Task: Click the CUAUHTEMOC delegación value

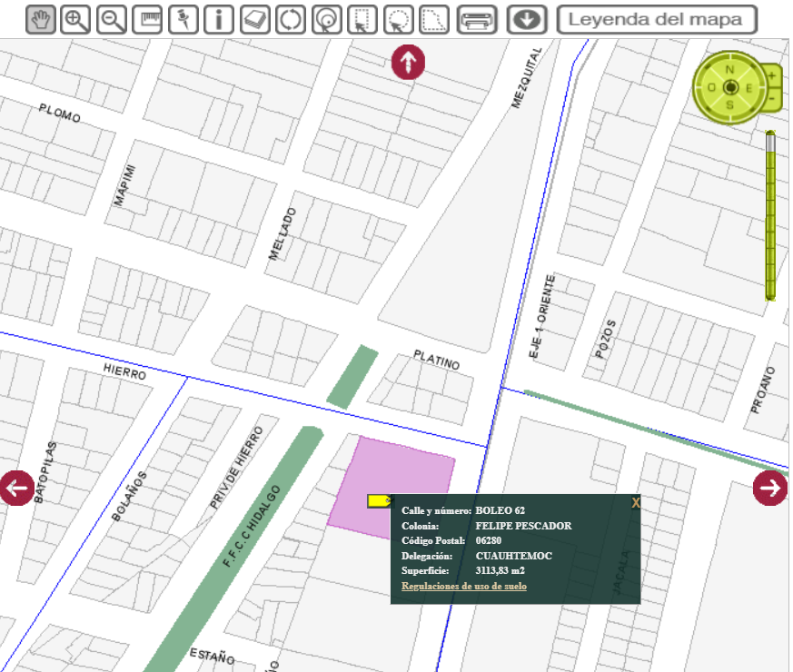Action: [514, 556]
